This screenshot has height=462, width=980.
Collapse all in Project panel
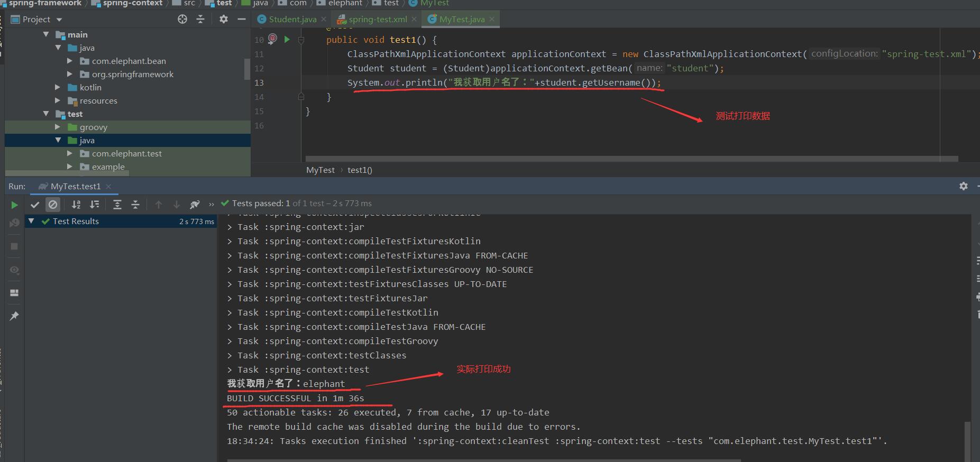[x=200, y=19]
